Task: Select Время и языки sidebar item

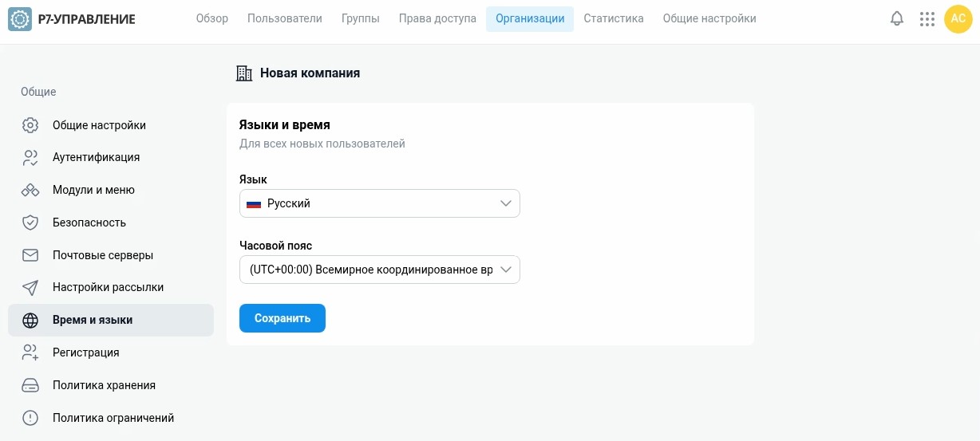Action: 111,320
